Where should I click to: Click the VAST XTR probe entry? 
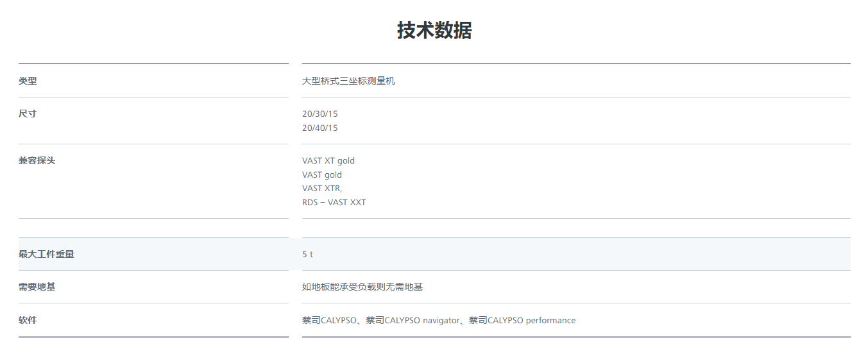pyautogui.click(x=322, y=188)
